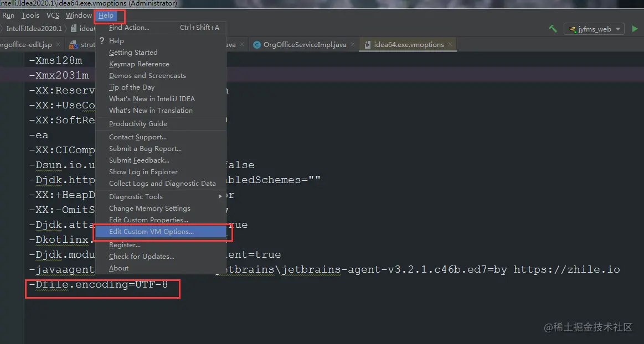Open the Run menu
The height and width of the screenshot is (344, 644).
click(8, 15)
